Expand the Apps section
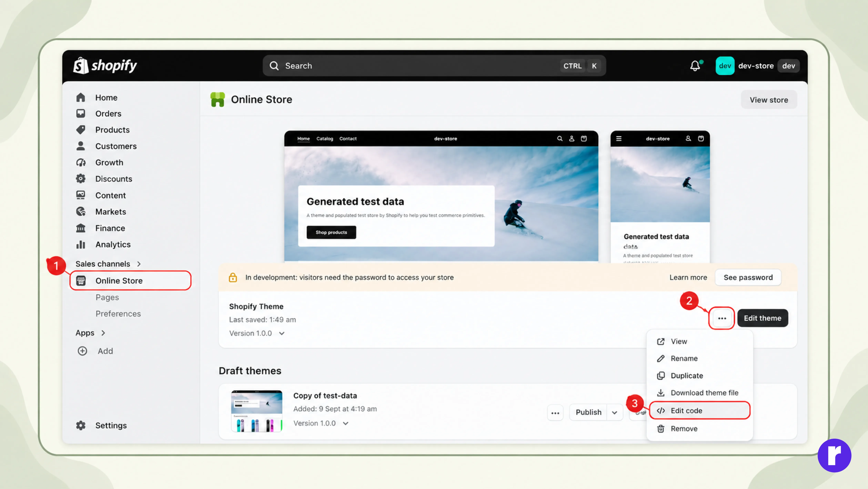 coord(90,333)
